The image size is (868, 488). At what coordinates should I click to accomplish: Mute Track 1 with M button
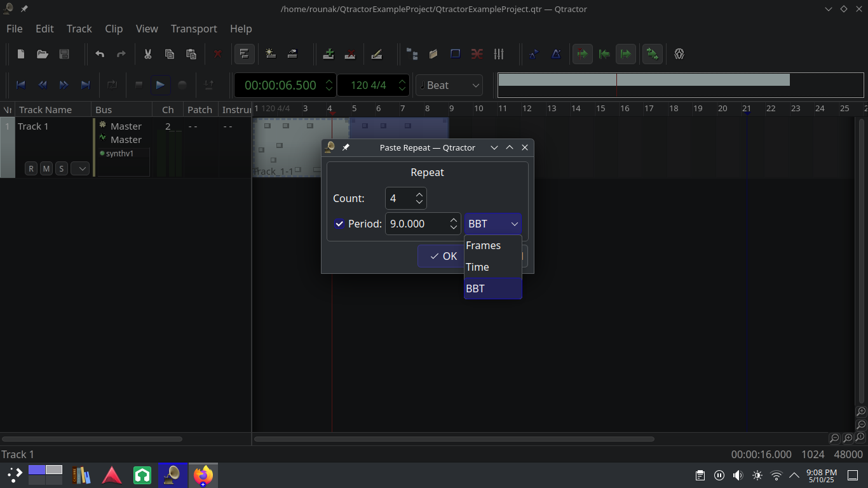coord(46,168)
